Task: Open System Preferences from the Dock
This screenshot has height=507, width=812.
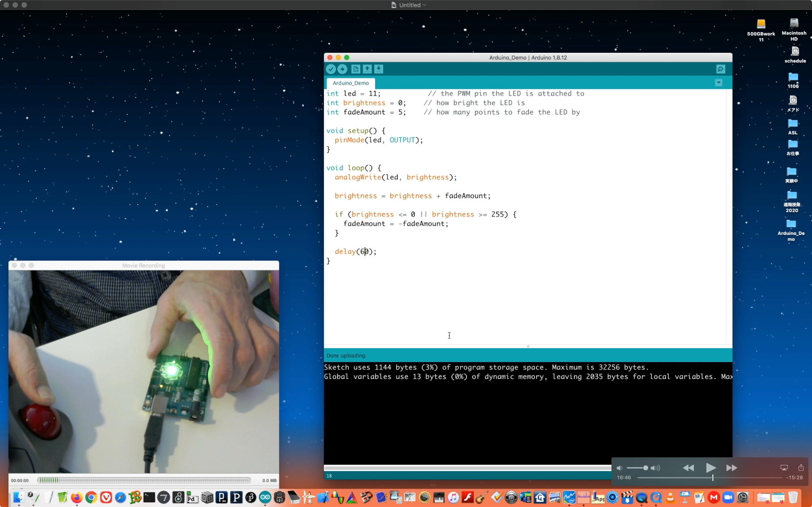Action: tap(743, 497)
